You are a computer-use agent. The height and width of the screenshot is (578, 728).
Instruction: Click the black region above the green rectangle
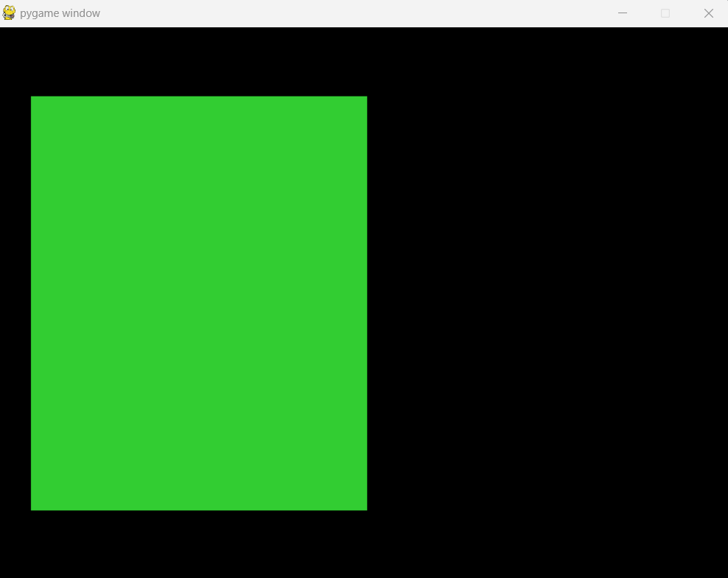pos(199,59)
